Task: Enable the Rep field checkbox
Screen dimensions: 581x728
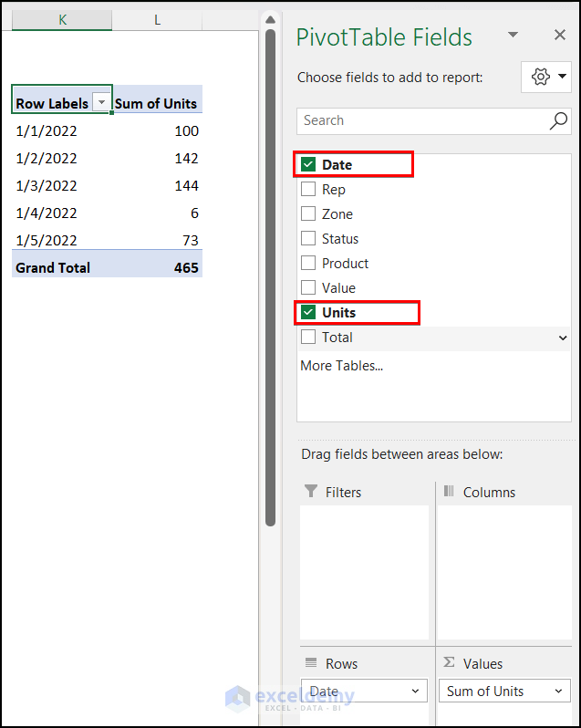Action: tap(308, 190)
